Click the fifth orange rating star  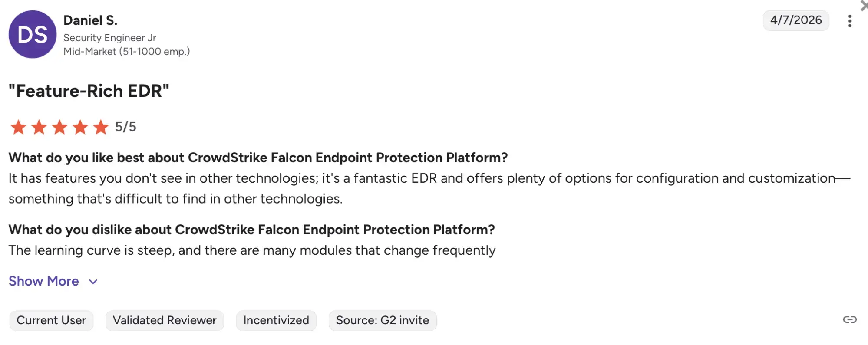[101, 127]
